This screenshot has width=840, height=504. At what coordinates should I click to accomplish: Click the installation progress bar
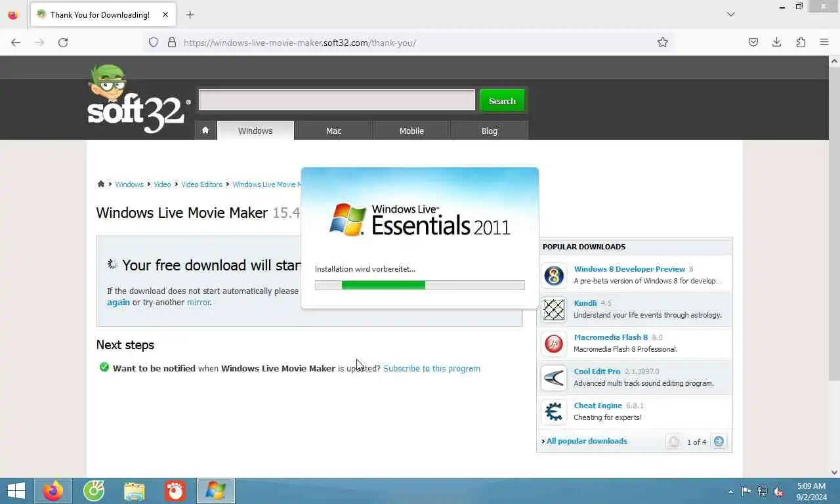click(x=420, y=285)
